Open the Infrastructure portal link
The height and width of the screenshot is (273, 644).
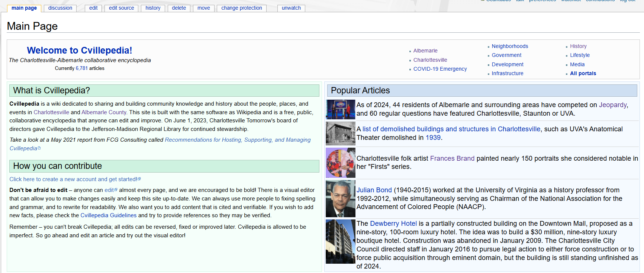pyautogui.click(x=508, y=73)
